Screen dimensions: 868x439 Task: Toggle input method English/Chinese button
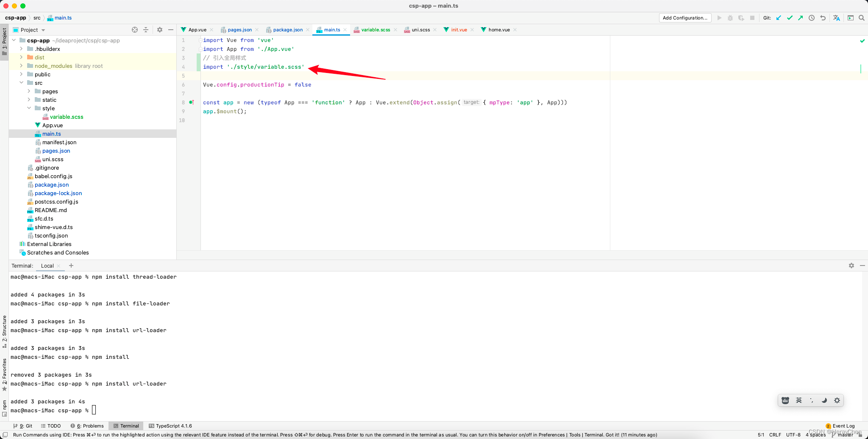tap(799, 400)
